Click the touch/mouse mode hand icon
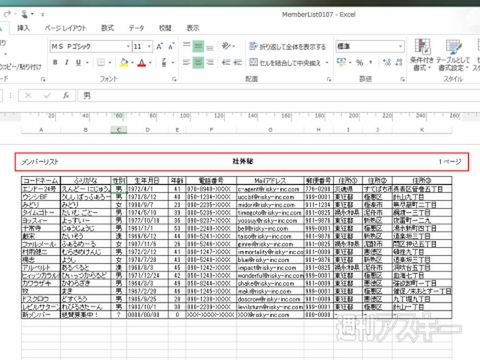This screenshot has height=360, width=480. [24, 14]
